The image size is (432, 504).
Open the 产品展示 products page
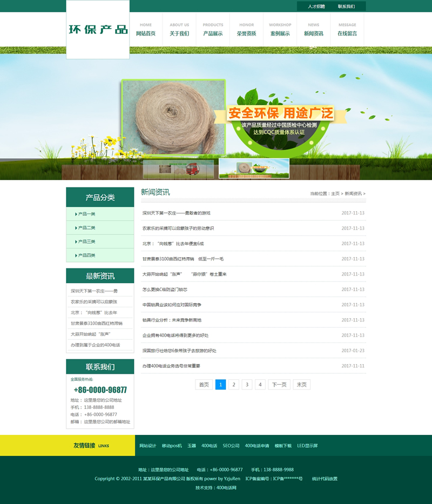pyautogui.click(x=213, y=33)
